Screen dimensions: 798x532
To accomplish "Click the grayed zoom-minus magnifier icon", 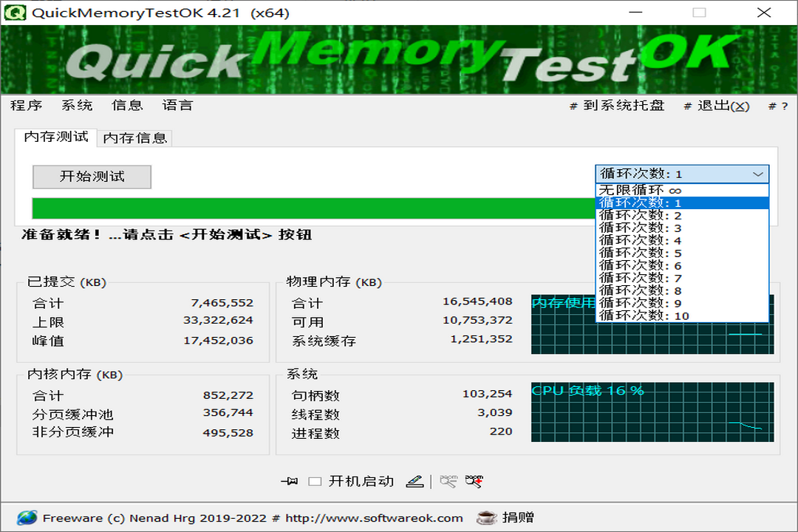I will tap(448, 480).
